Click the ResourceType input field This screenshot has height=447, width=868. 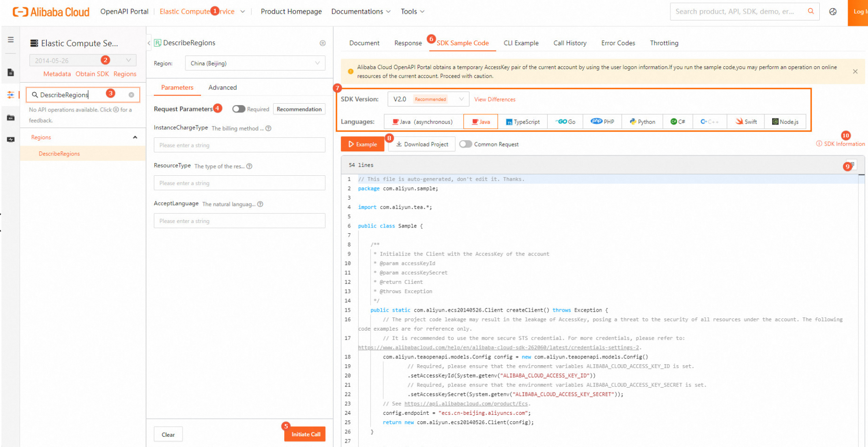(x=240, y=183)
